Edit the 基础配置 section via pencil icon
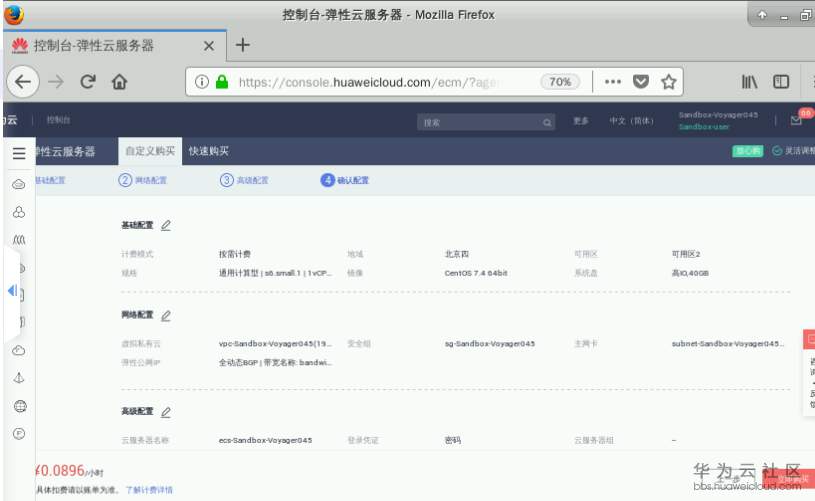Viewport: 815px width, 501px height. (166, 225)
